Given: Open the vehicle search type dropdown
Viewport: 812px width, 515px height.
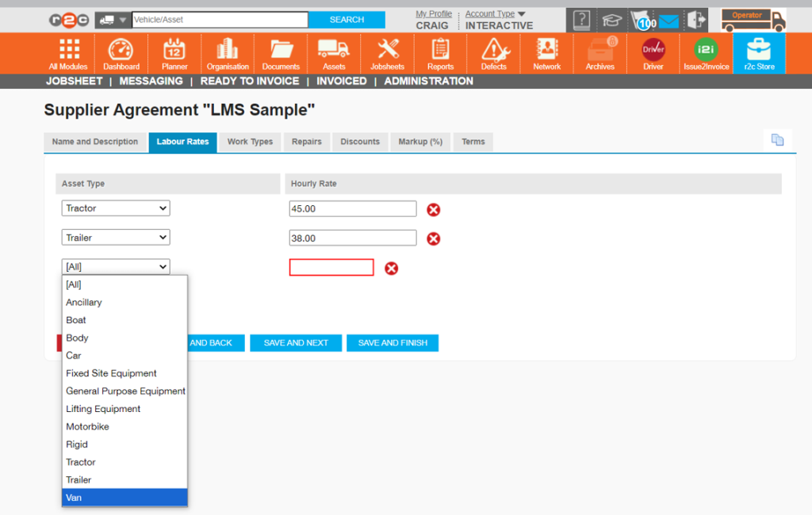Looking at the screenshot, I should [x=113, y=20].
